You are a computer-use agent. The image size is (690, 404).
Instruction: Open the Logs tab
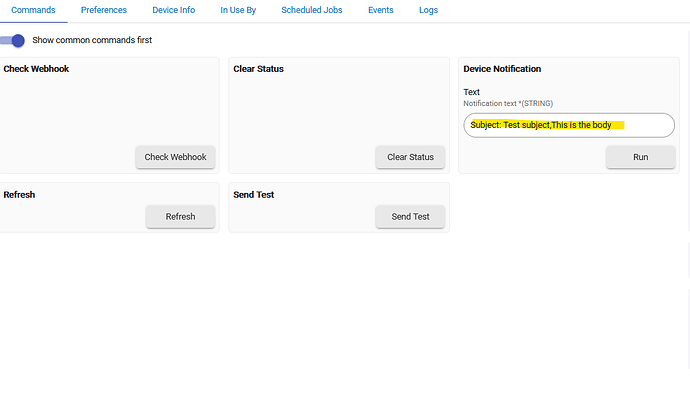[x=428, y=10]
